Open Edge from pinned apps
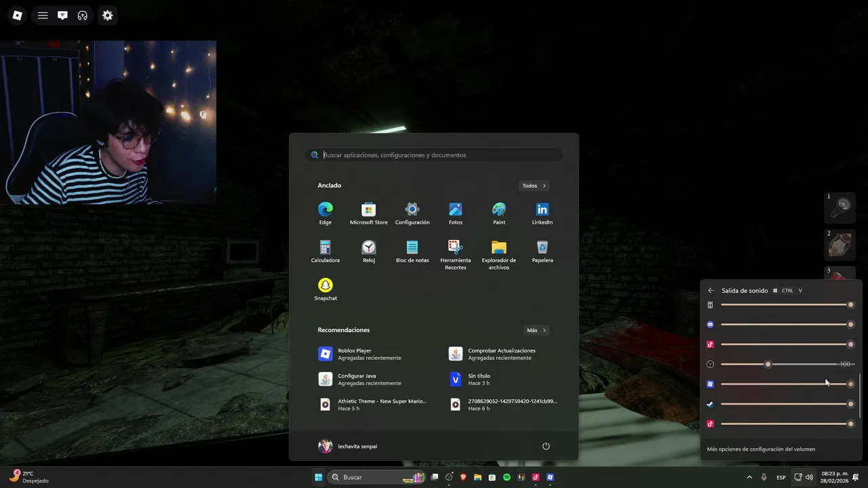 tap(325, 213)
